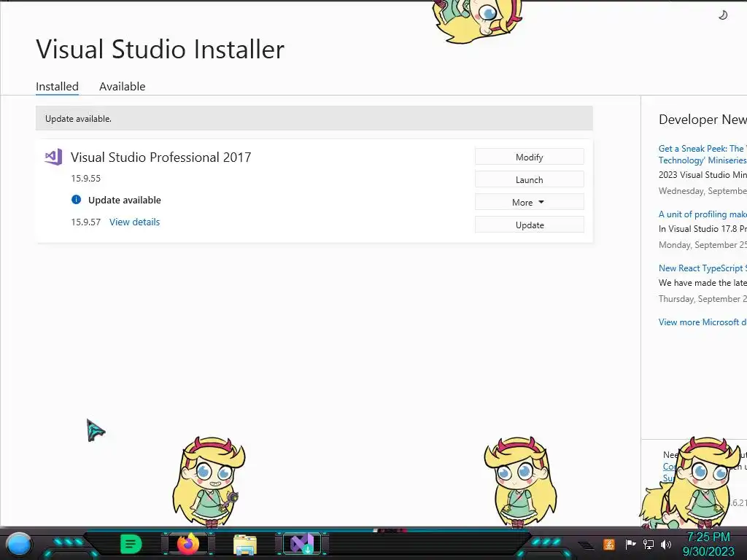Open the View details link
The height and width of the screenshot is (560, 747).
pos(134,222)
